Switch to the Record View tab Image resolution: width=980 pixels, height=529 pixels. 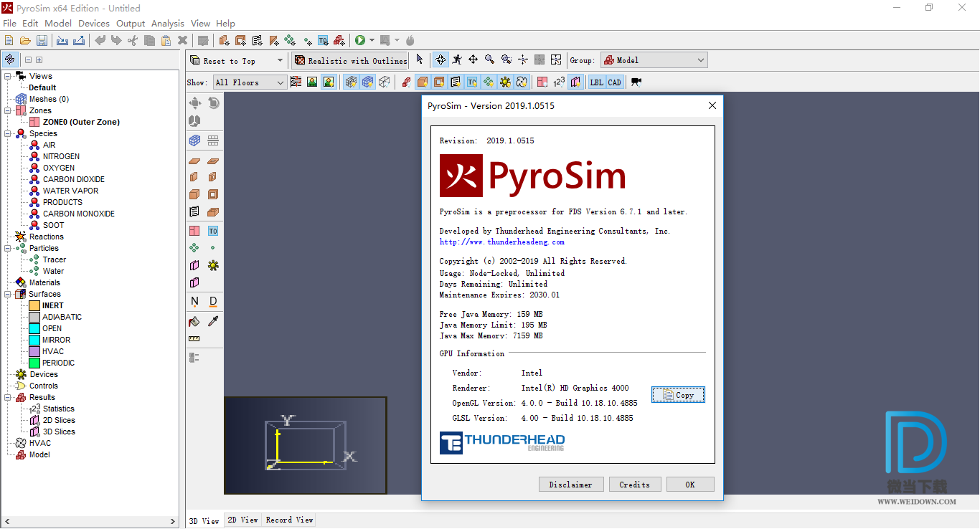tap(289, 520)
